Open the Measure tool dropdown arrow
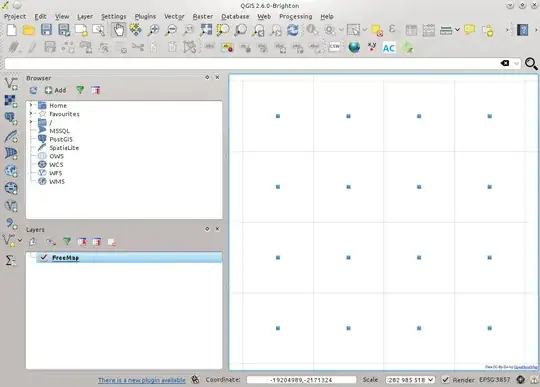Image resolution: width=540 pixels, height=387 pixels. [x=457, y=30]
